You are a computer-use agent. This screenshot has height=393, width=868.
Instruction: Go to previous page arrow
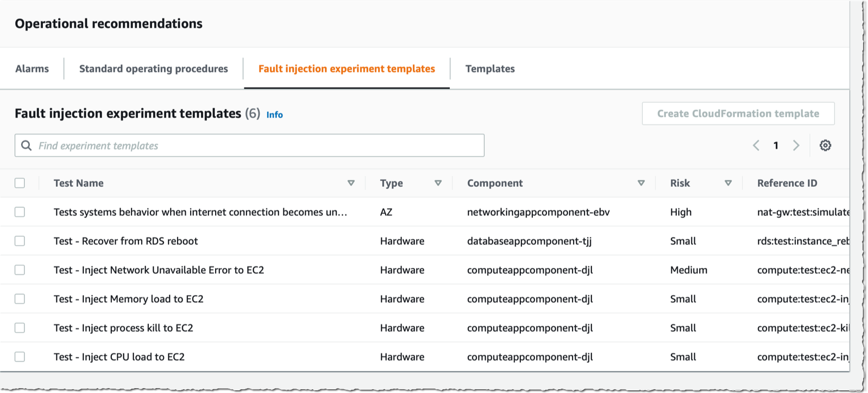pyautogui.click(x=756, y=145)
